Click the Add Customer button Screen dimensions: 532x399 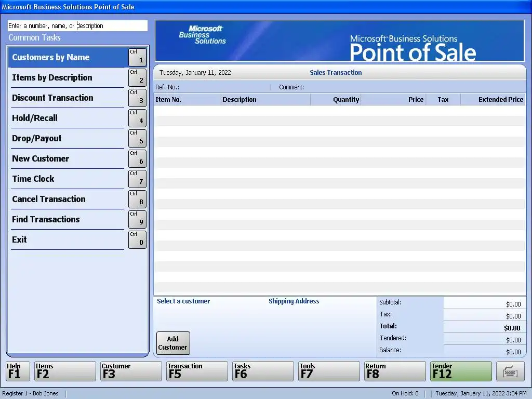[173, 343]
